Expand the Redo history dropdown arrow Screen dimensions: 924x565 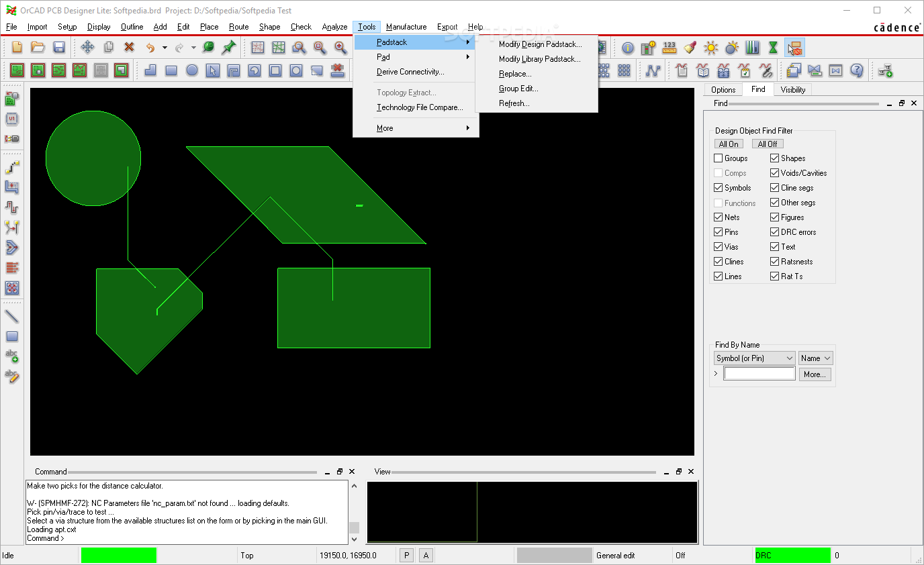coord(193,48)
